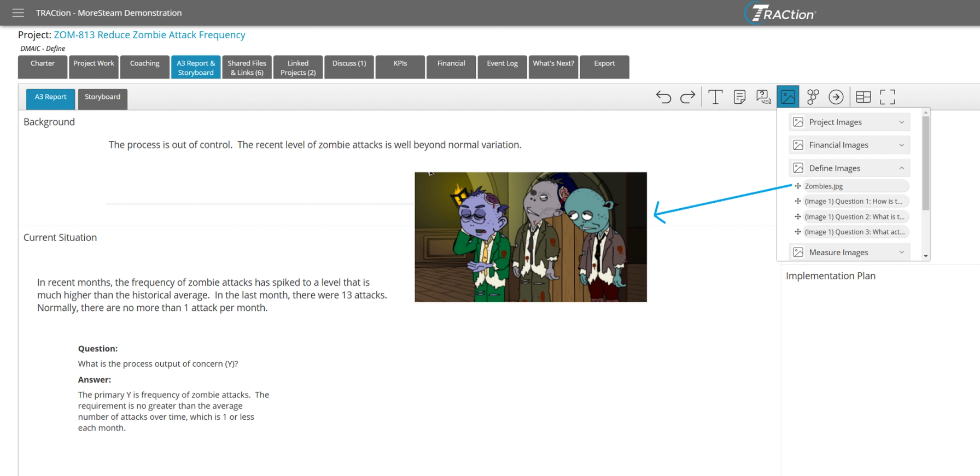This screenshot has width=980, height=476.
Task: Open the notes panel icon
Action: point(739,97)
